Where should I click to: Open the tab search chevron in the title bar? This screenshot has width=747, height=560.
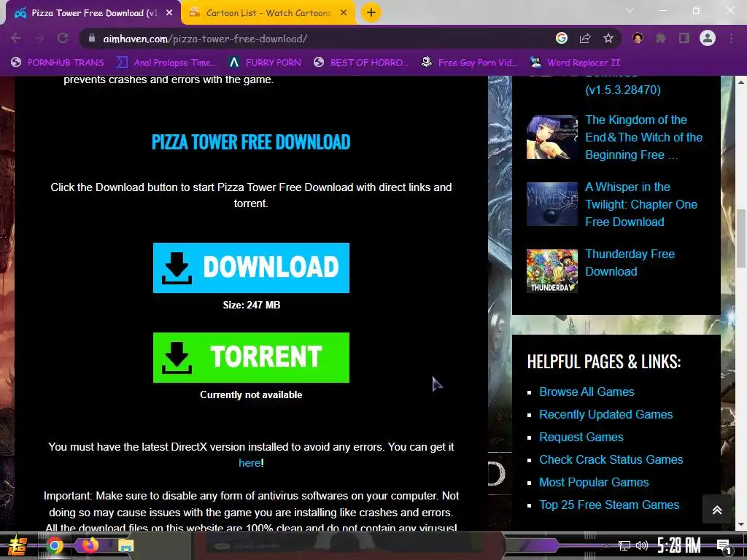[x=630, y=10]
